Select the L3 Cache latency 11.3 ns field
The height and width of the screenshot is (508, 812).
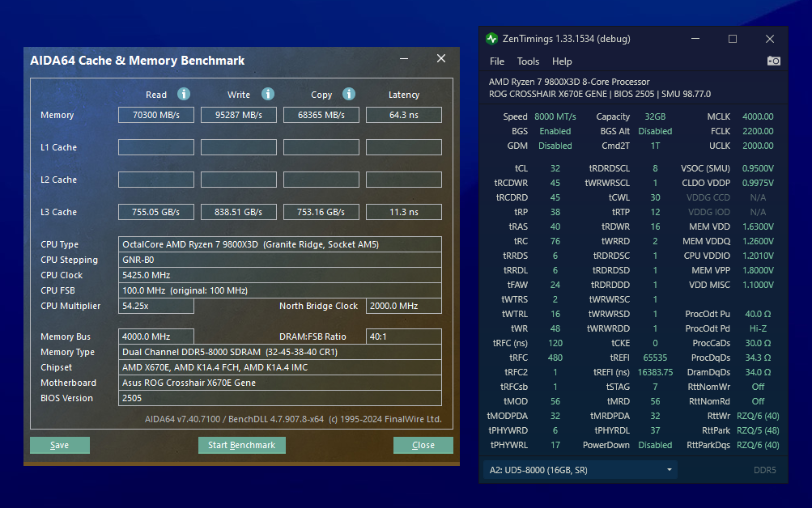point(403,212)
